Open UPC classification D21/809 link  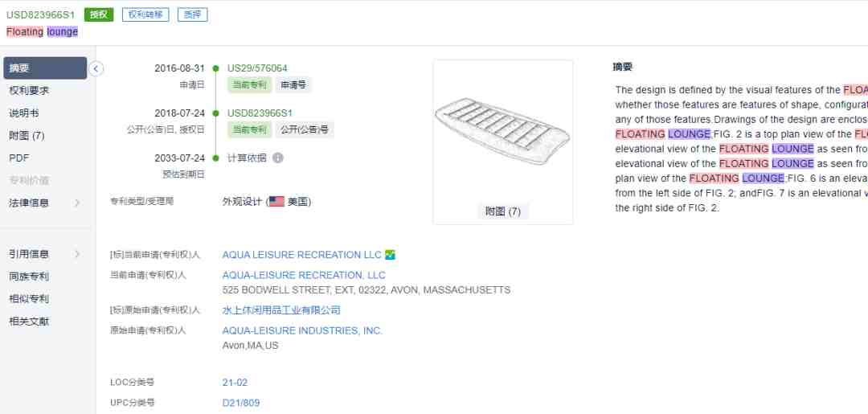(241, 403)
